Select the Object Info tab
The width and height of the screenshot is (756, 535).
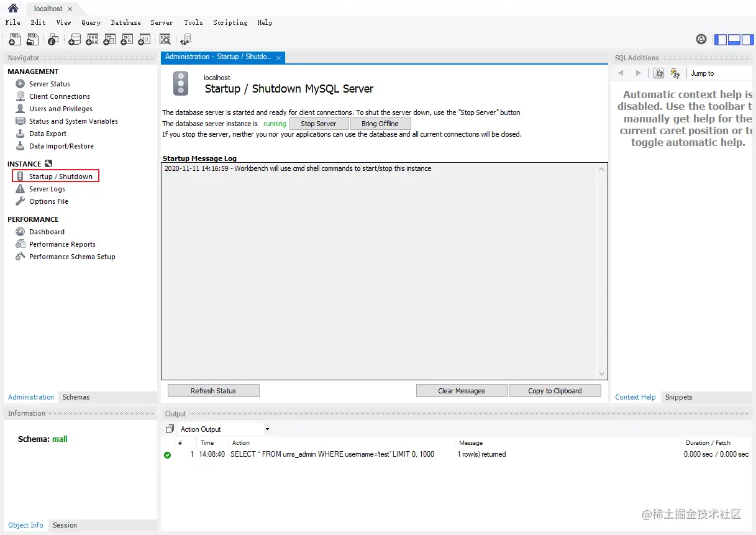[25, 525]
